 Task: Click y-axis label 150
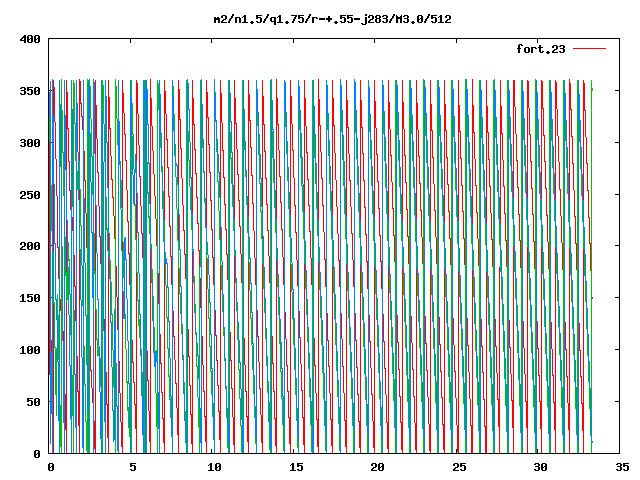pos(30,298)
